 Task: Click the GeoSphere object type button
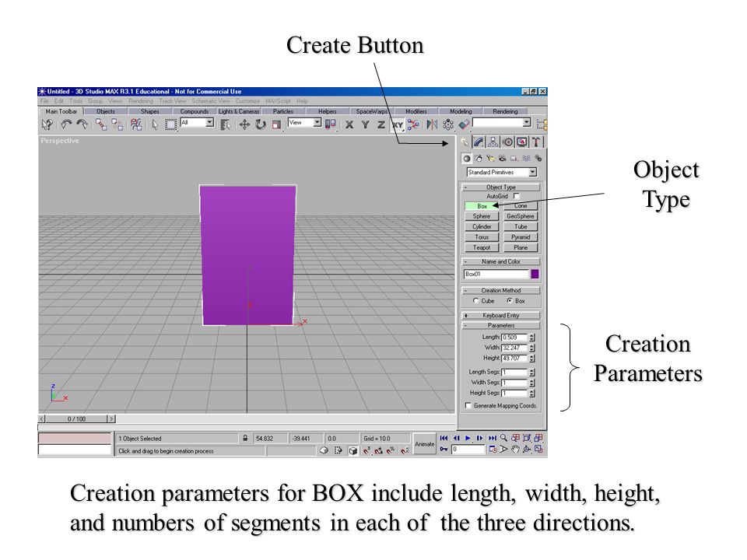pos(521,216)
